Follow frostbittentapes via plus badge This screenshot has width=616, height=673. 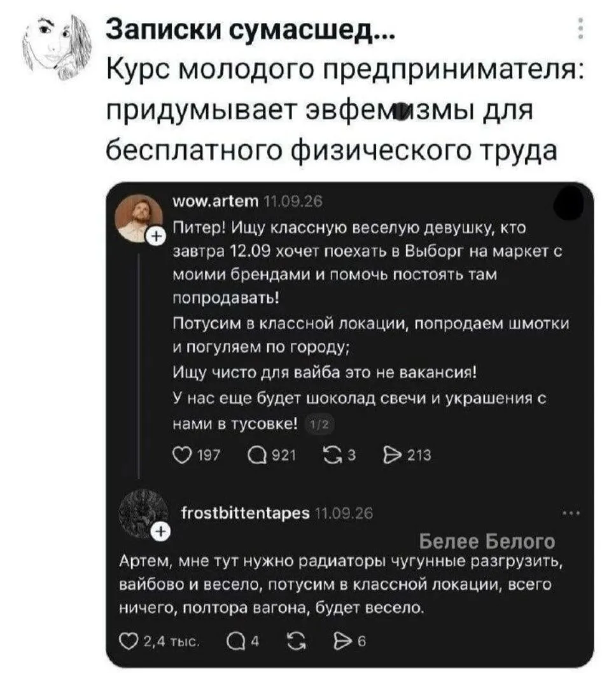[160, 532]
